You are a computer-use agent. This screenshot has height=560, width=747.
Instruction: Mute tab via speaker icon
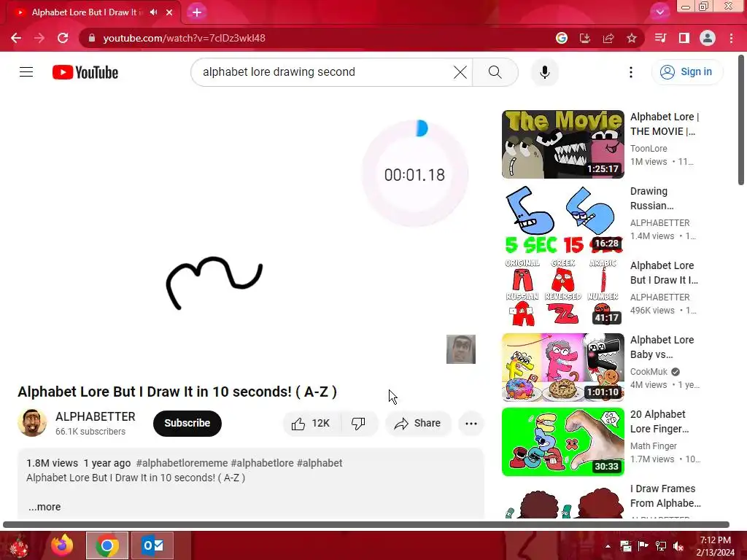(153, 12)
